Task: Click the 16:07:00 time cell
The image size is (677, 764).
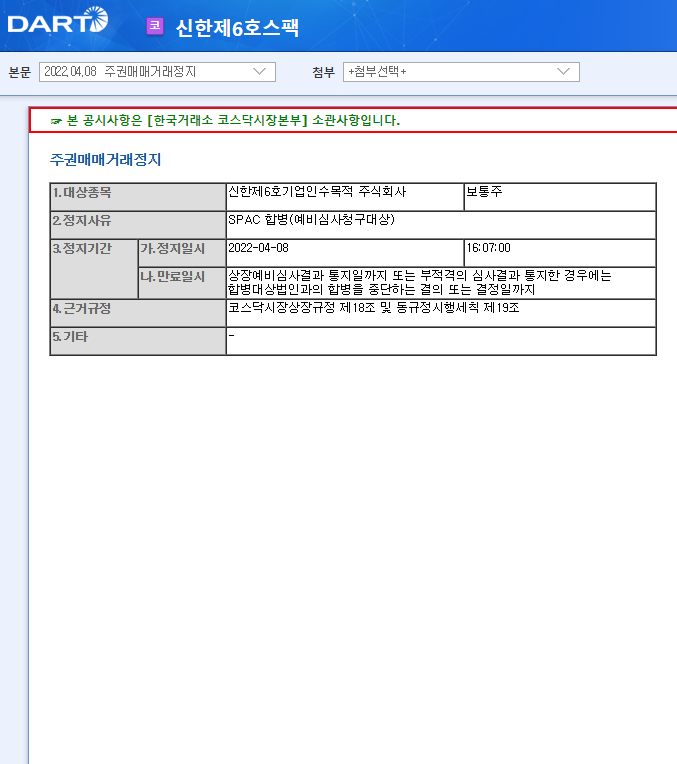Action: [x=560, y=253]
